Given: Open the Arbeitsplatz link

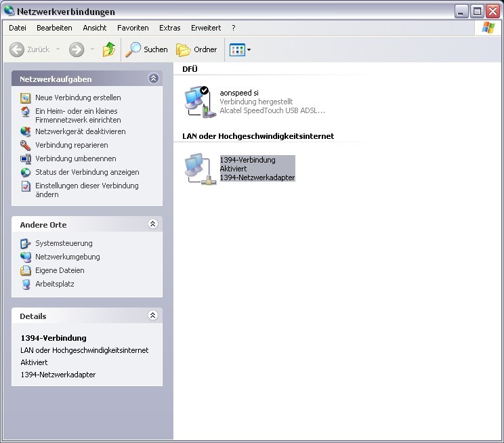Looking at the screenshot, I should pyautogui.click(x=55, y=284).
